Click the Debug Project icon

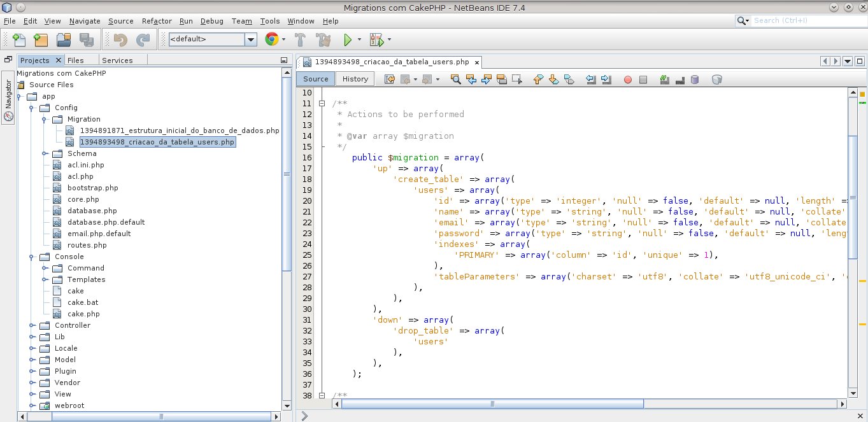(376, 39)
